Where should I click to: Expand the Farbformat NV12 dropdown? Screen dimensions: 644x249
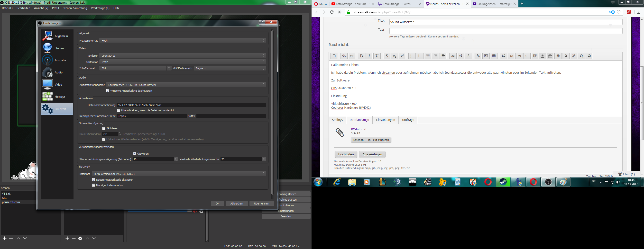(183, 62)
